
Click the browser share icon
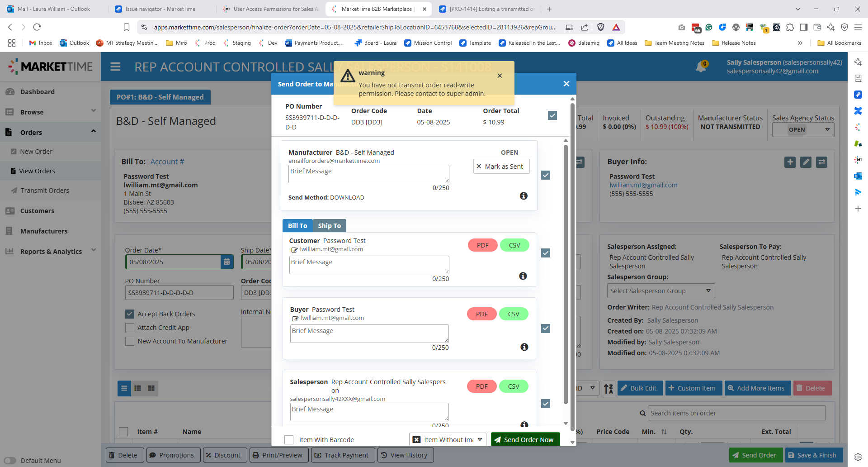[x=585, y=27]
